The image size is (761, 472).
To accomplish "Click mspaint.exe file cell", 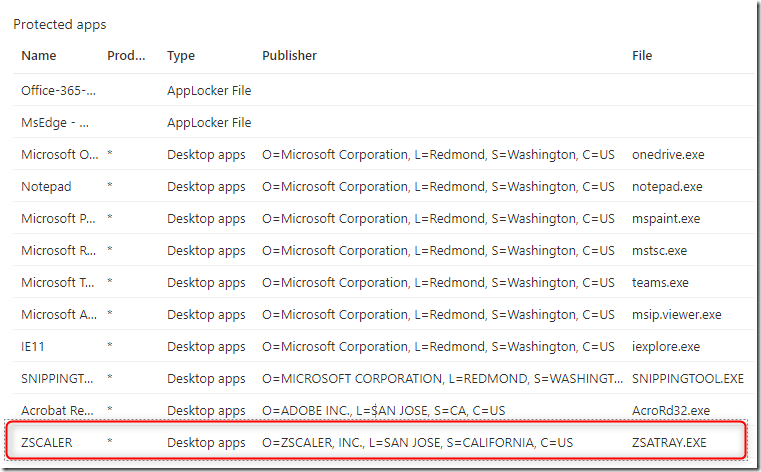I will click(666, 219).
